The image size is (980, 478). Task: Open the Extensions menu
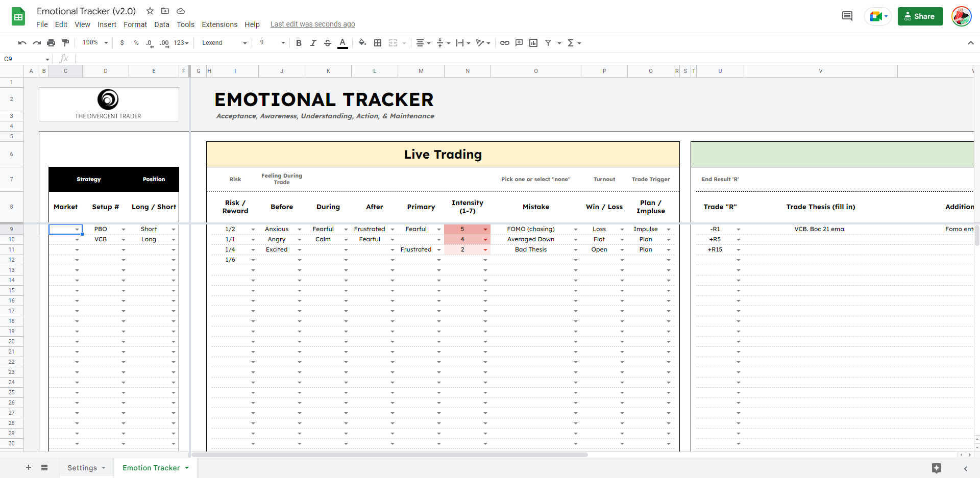coord(219,24)
